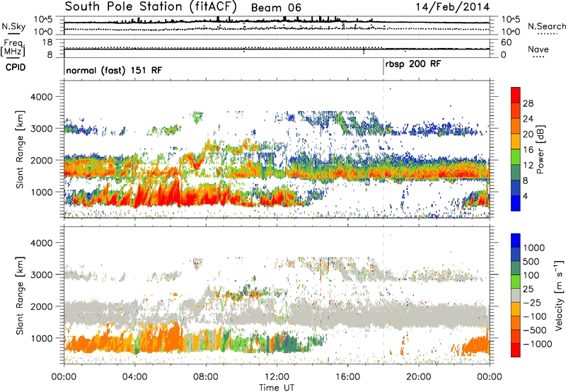This screenshot has width=566, height=392.
Task: Click the red swatch of the power colorbar
Action: coord(516,96)
